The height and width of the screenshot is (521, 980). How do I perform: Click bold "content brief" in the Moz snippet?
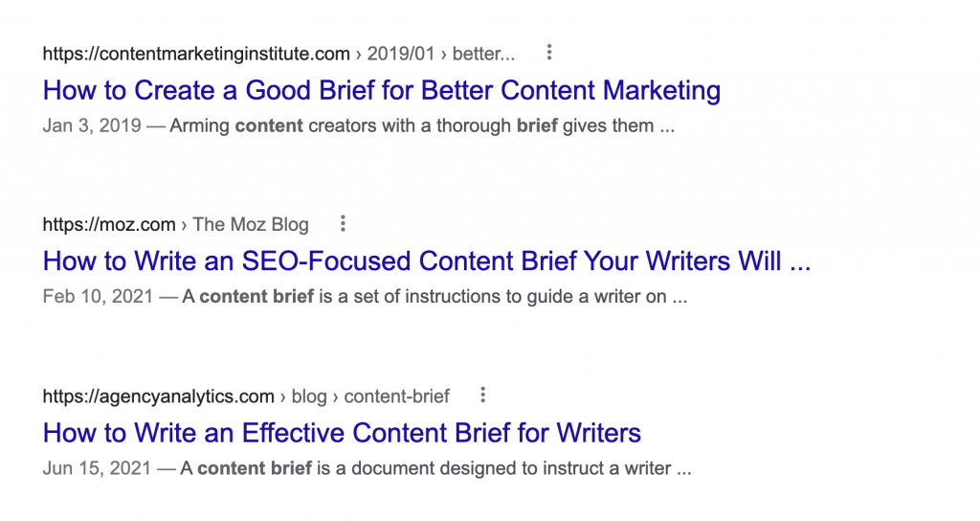click(256, 297)
